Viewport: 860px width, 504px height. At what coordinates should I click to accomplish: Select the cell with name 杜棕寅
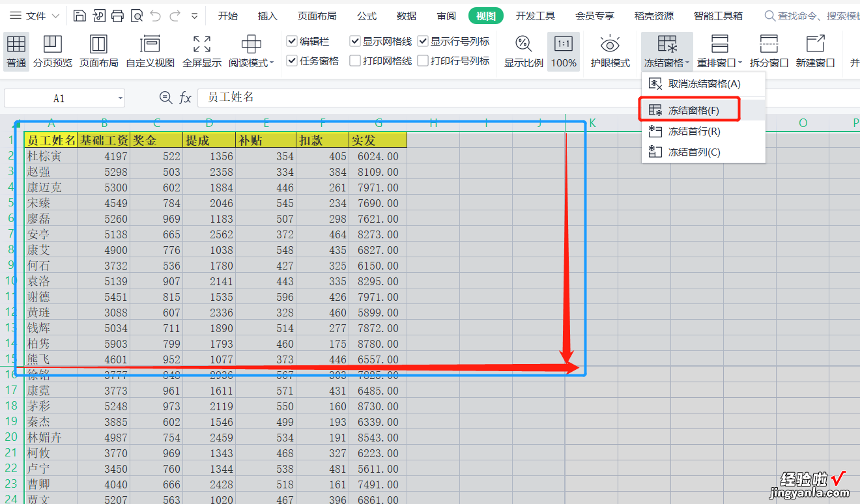[51, 156]
